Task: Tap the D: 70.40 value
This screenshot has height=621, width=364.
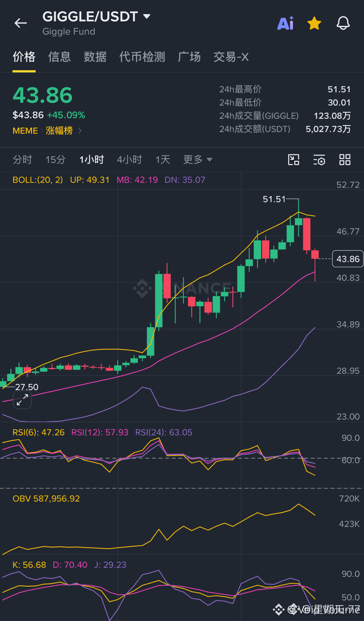Action: click(70, 565)
